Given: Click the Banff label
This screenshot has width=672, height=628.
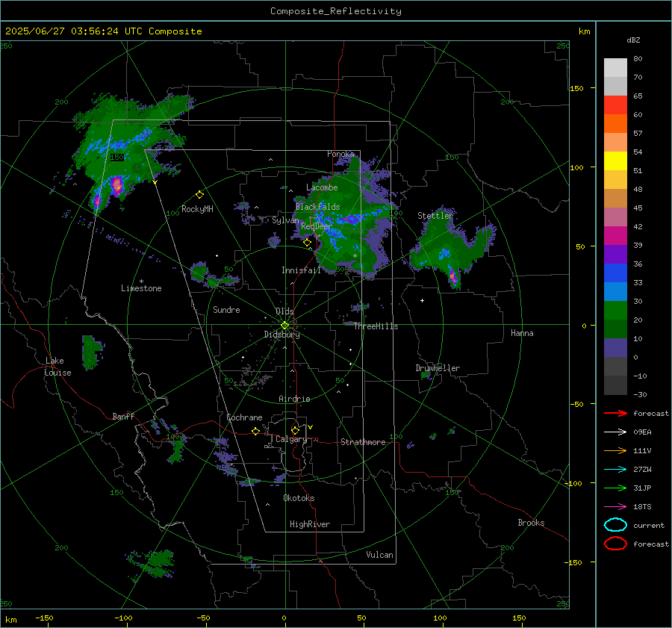Looking at the screenshot, I should [x=123, y=416].
